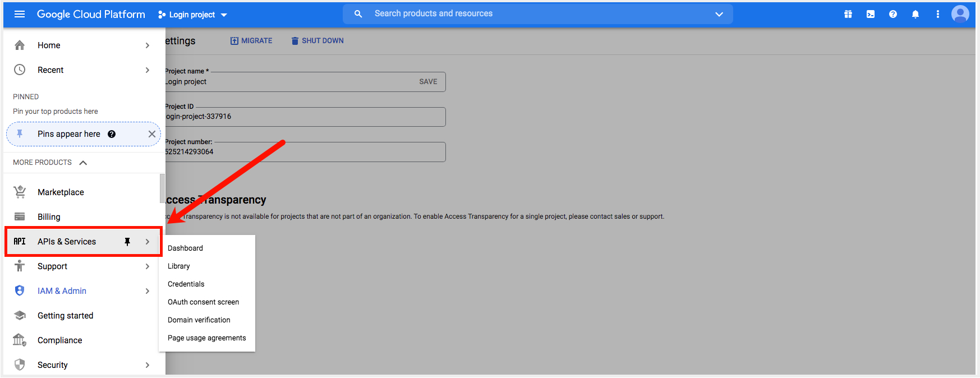Expand the Home submenu chevron
This screenshot has width=980, height=378.
tap(148, 45)
